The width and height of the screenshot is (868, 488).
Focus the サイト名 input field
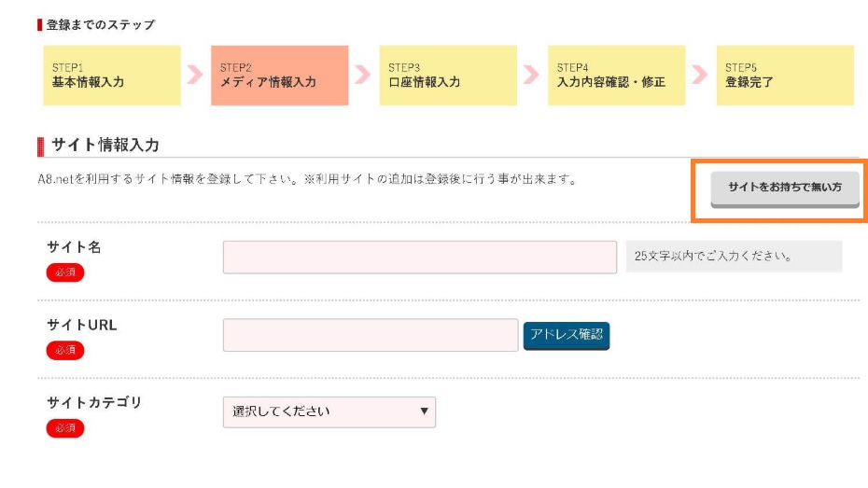(x=419, y=257)
